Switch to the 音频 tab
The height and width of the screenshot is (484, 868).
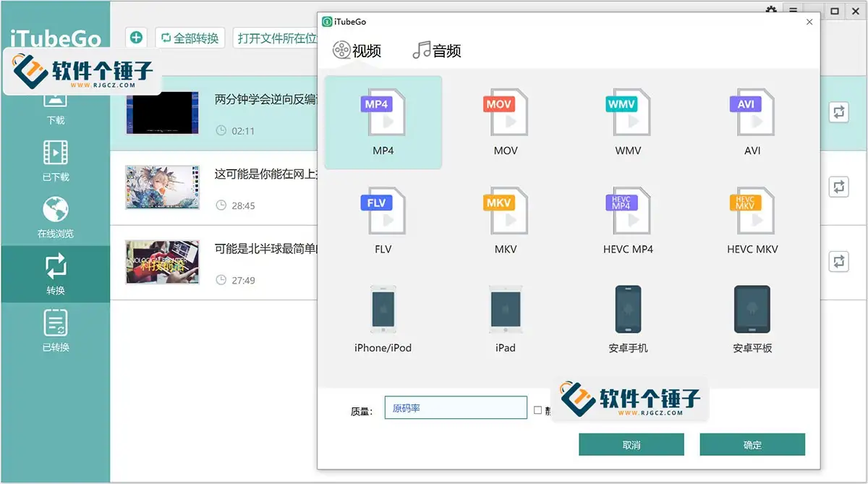click(437, 51)
